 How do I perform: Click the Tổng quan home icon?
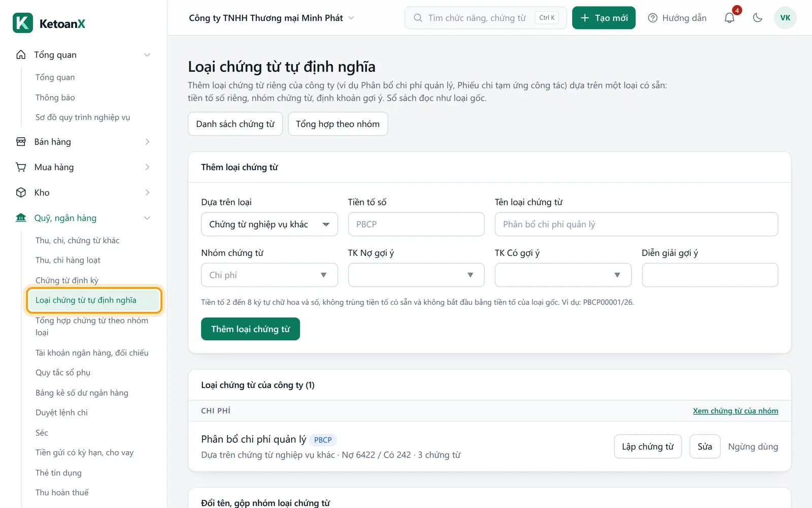[x=21, y=55]
